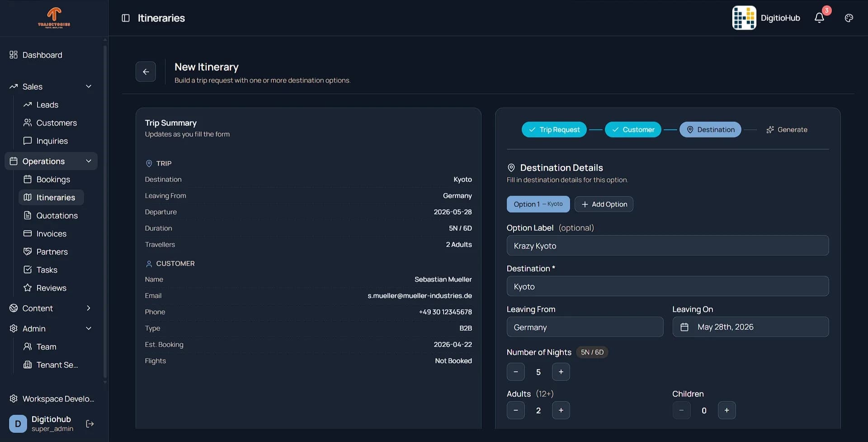This screenshot has height=442, width=868.
Task: Click Est. Booking value 2026-04-22
Action: click(x=453, y=344)
